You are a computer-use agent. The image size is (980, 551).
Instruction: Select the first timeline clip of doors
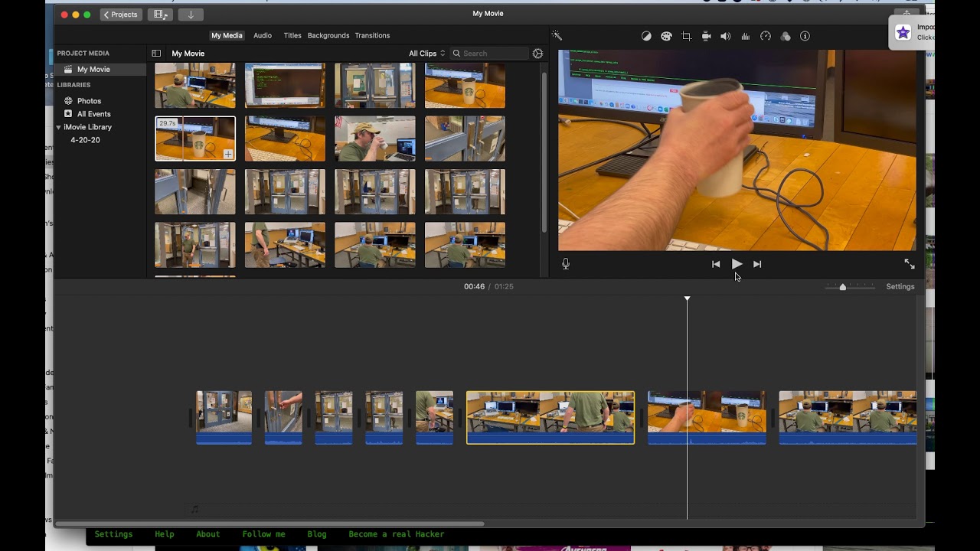point(224,418)
